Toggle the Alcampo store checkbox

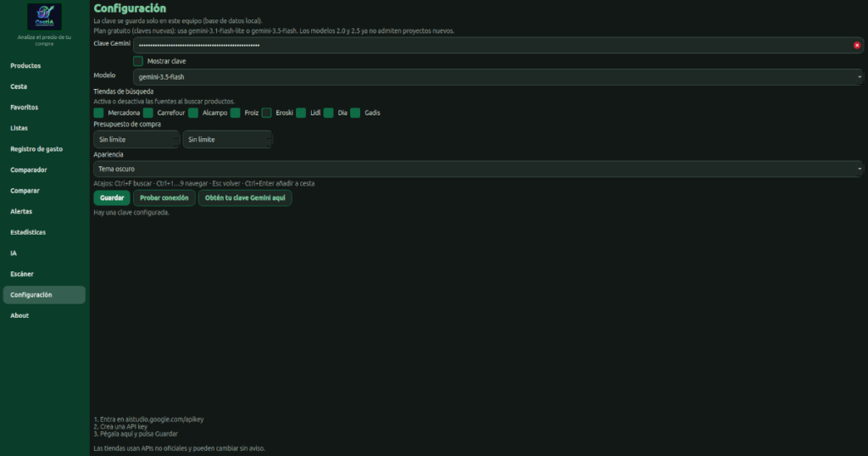click(193, 113)
